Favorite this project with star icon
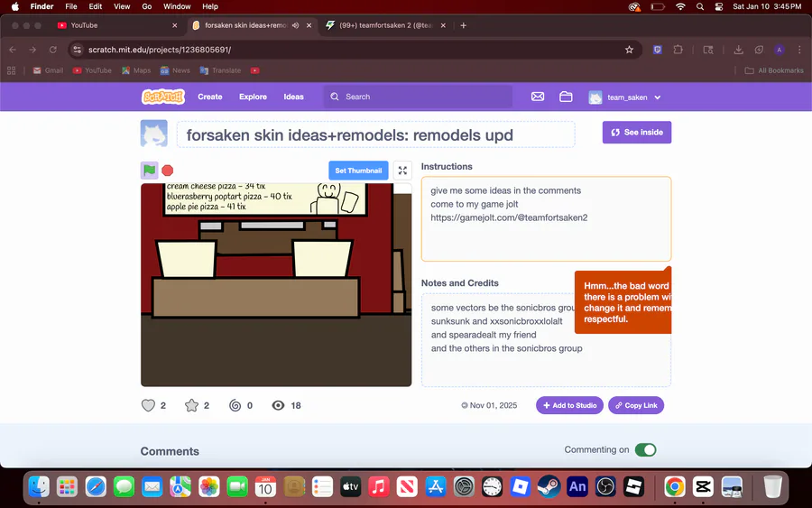Image resolution: width=812 pixels, height=508 pixels. tap(191, 405)
